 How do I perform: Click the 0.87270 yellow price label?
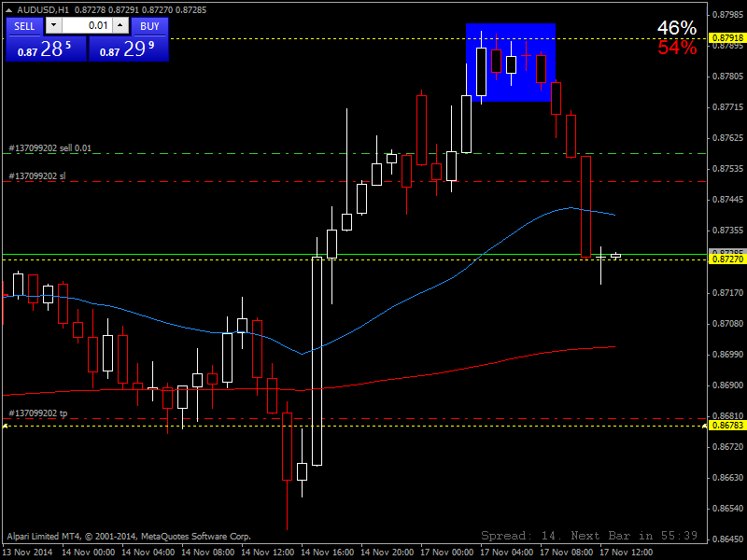pyautogui.click(x=727, y=259)
